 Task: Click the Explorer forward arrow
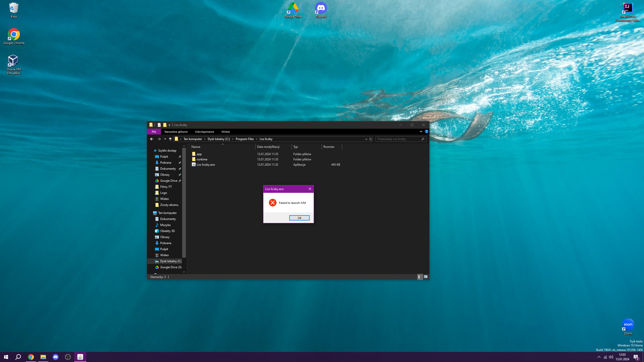click(x=159, y=139)
